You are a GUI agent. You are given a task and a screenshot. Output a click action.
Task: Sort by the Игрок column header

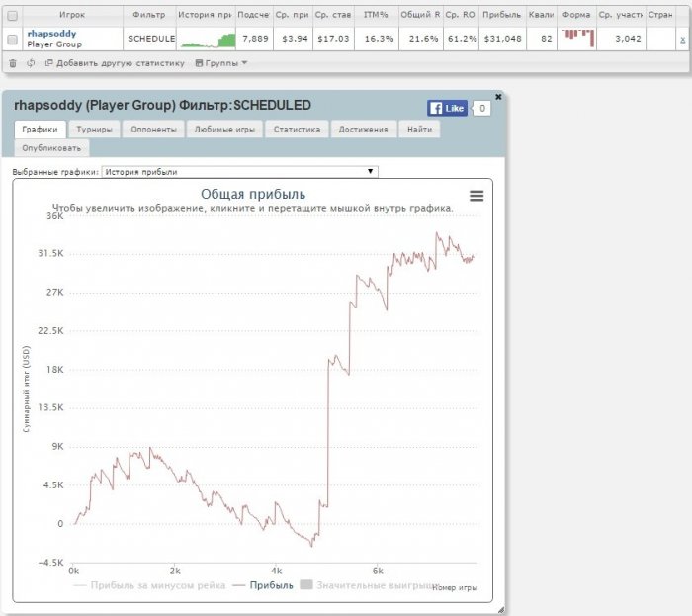(72, 15)
